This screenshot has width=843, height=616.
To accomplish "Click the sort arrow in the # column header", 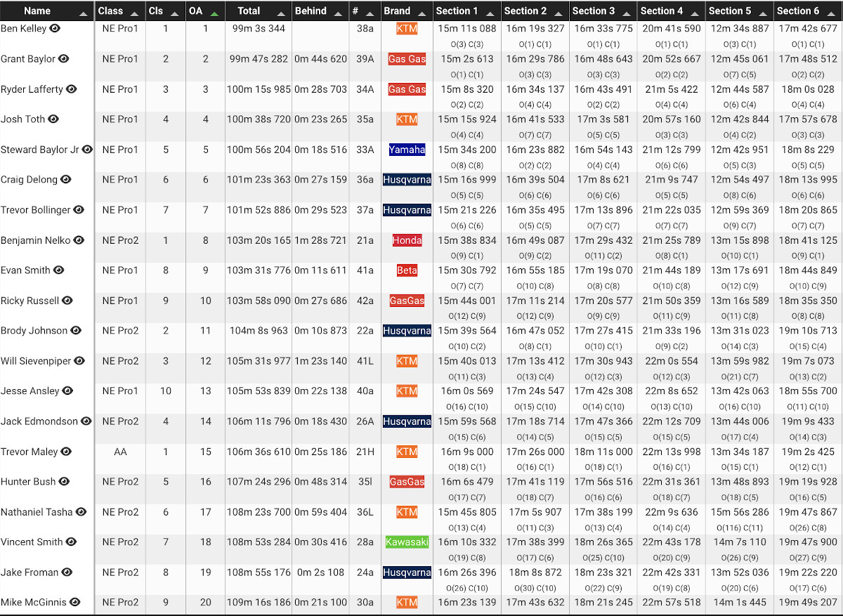I will tap(370, 14).
